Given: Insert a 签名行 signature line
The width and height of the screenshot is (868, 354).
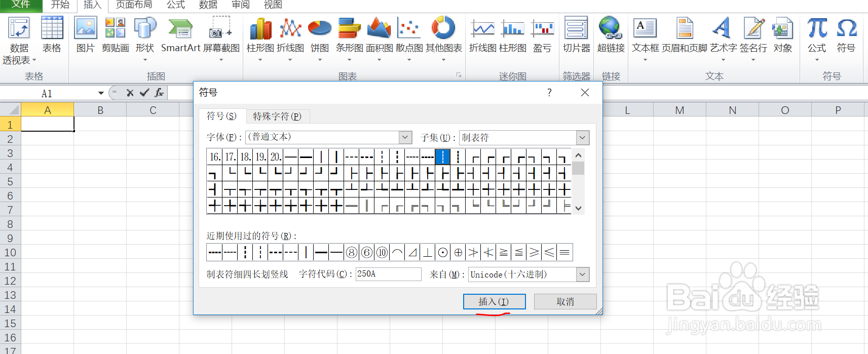Looking at the screenshot, I should [x=753, y=40].
